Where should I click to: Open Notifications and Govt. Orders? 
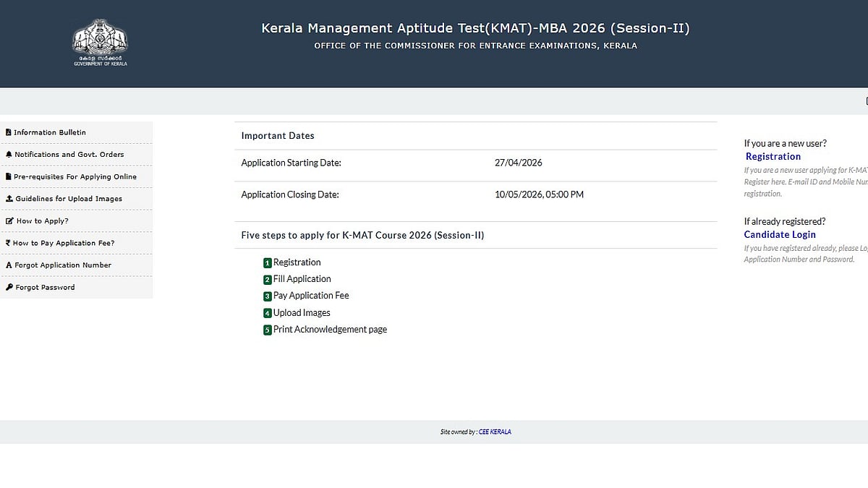pos(76,155)
